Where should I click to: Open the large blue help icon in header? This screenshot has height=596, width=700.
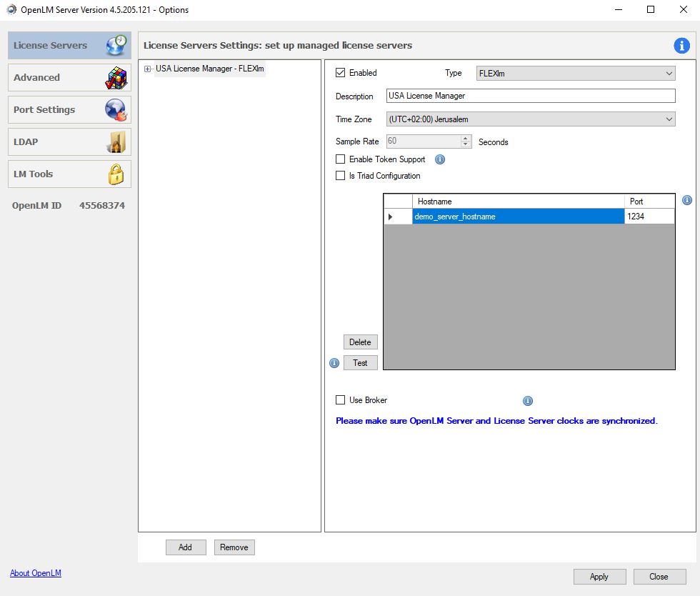point(681,46)
